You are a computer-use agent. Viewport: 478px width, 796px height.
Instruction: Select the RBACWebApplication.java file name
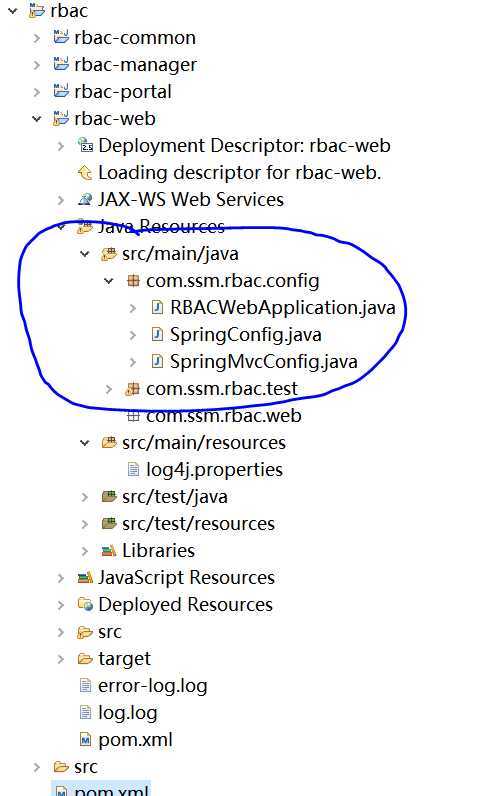point(283,308)
